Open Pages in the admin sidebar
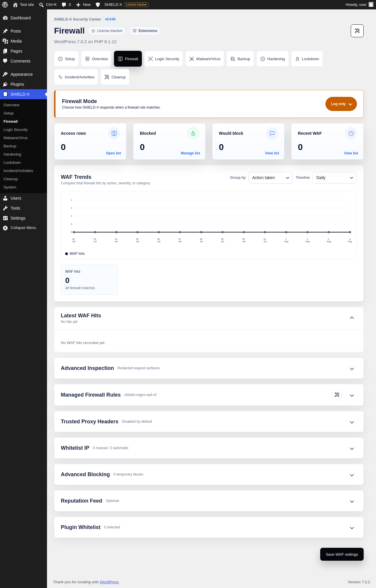Image resolution: width=376 pixels, height=588 pixels. point(23,51)
